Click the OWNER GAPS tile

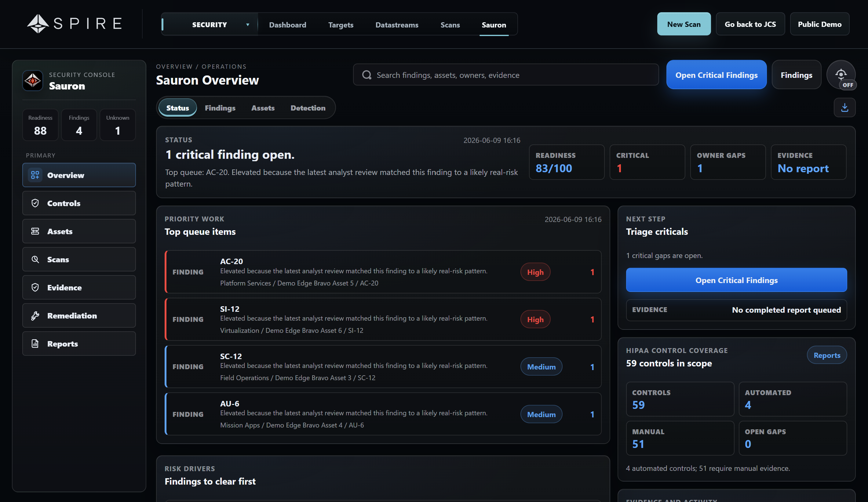(x=728, y=162)
